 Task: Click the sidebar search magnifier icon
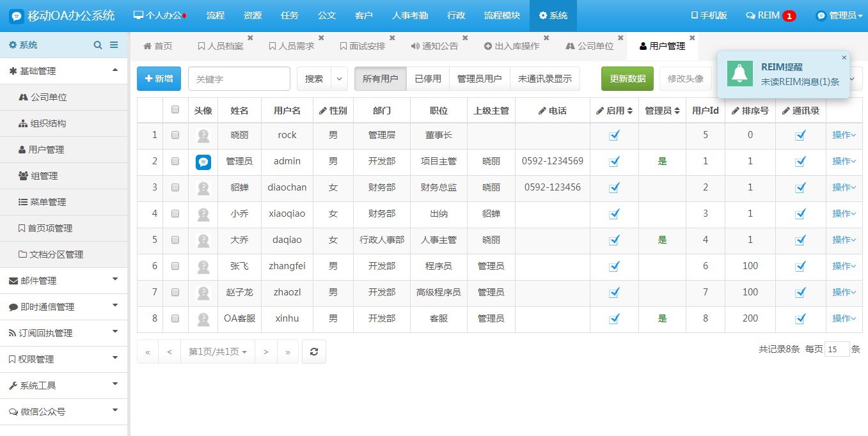tap(98, 45)
